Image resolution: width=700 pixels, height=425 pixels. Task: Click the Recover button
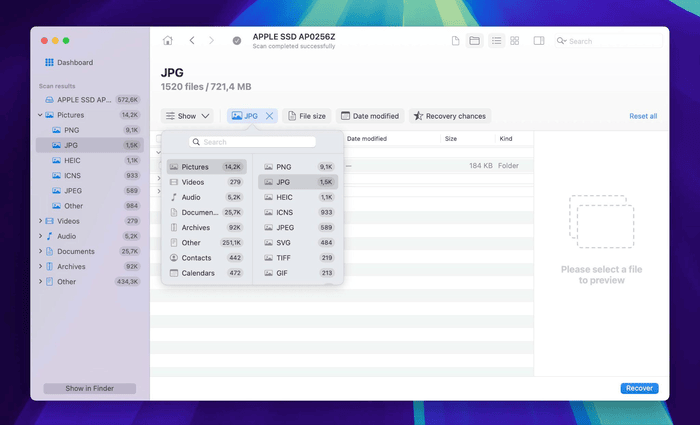pyautogui.click(x=639, y=388)
